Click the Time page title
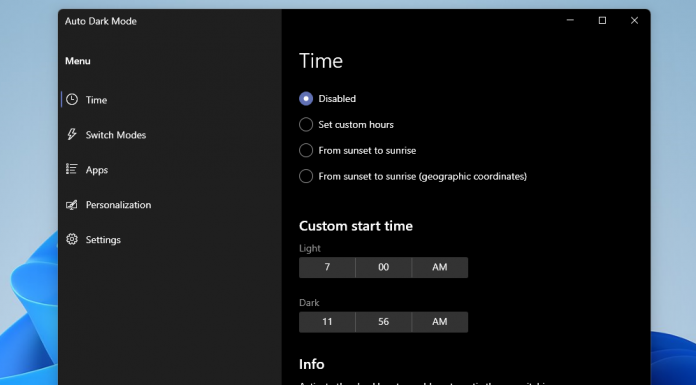The width and height of the screenshot is (696, 385). click(x=321, y=61)
